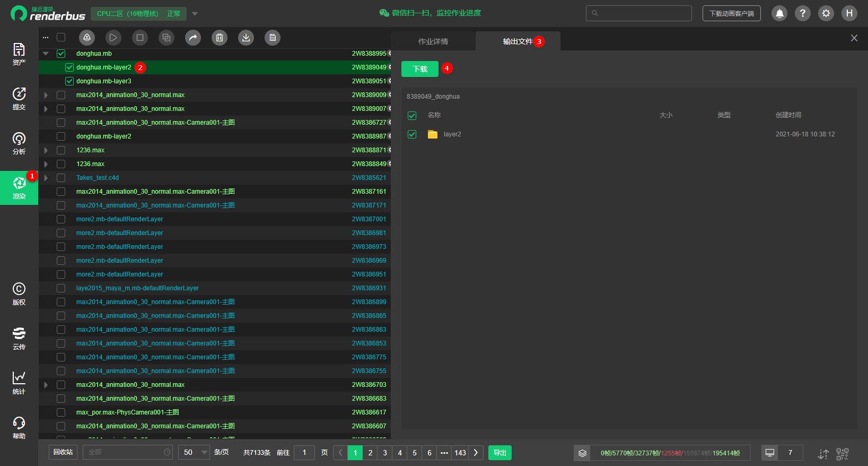868x466 pixels.
Task: Select the 输出文件 tab
Action: (518, 41)
